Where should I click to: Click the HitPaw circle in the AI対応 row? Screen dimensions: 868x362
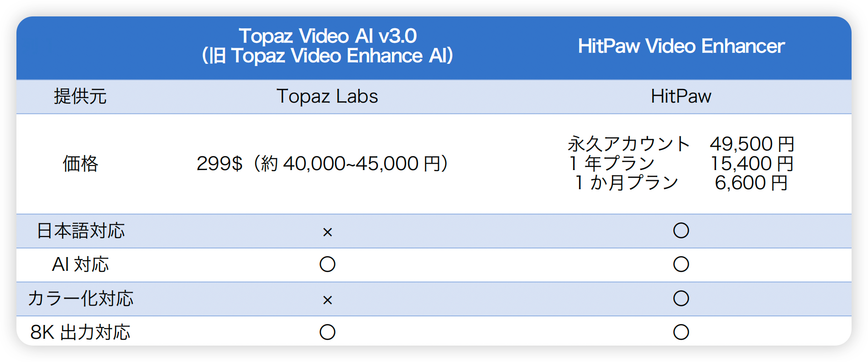[681, 264]
